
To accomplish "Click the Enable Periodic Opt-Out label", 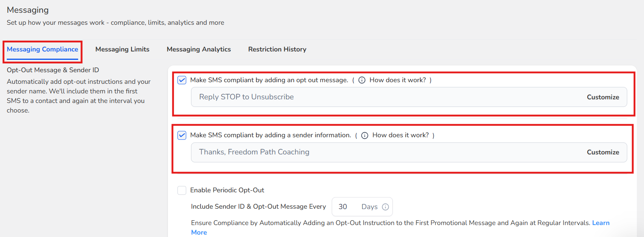I will pyautogui.click(x=227, y=190).
